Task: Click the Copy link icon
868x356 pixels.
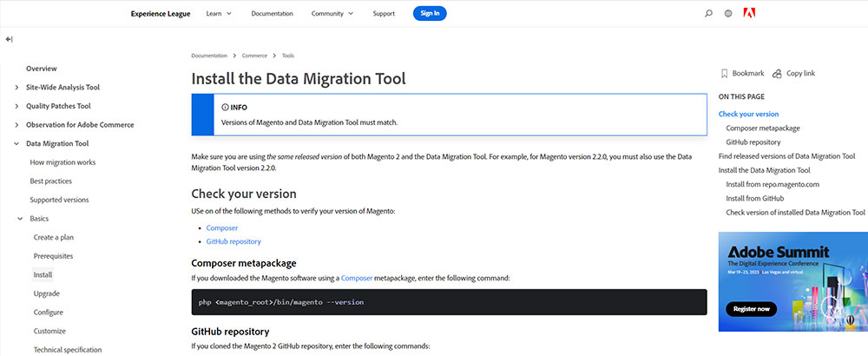Action: pos(777,73)
